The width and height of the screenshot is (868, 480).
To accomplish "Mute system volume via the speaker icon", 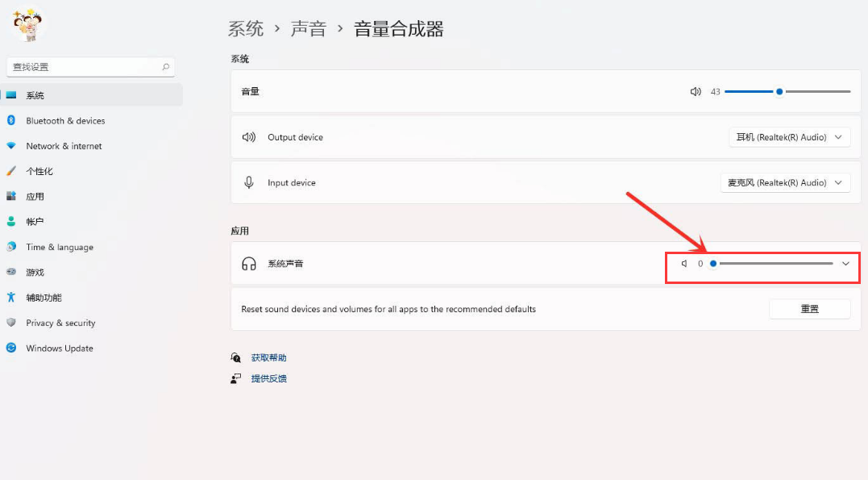I will pos(695,91).
